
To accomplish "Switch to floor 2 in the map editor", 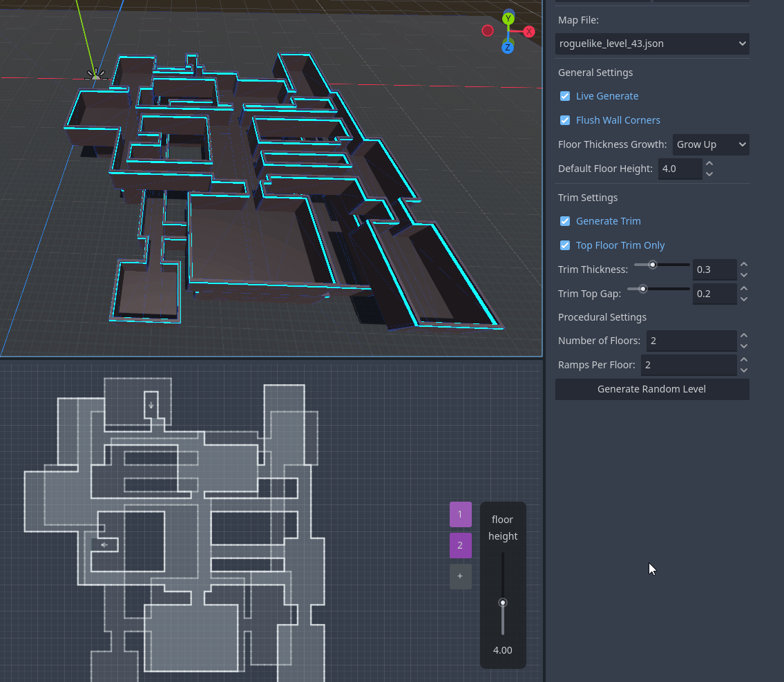I will point(460,545).
